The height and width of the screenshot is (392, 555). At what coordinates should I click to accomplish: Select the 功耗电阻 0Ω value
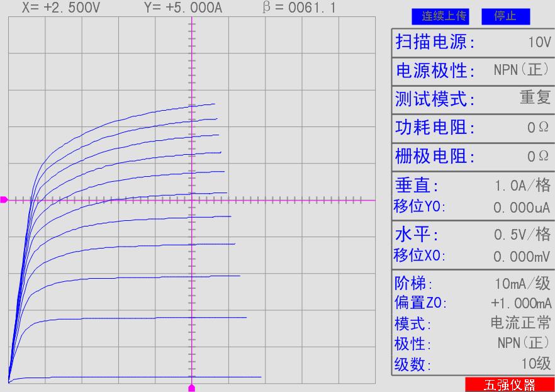(x=539, y=128)
